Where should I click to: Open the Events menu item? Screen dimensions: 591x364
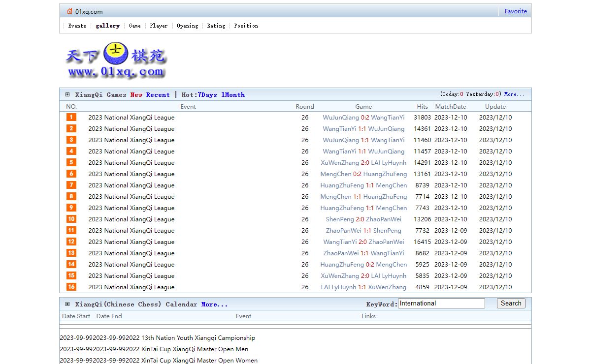tap(77, 26)
